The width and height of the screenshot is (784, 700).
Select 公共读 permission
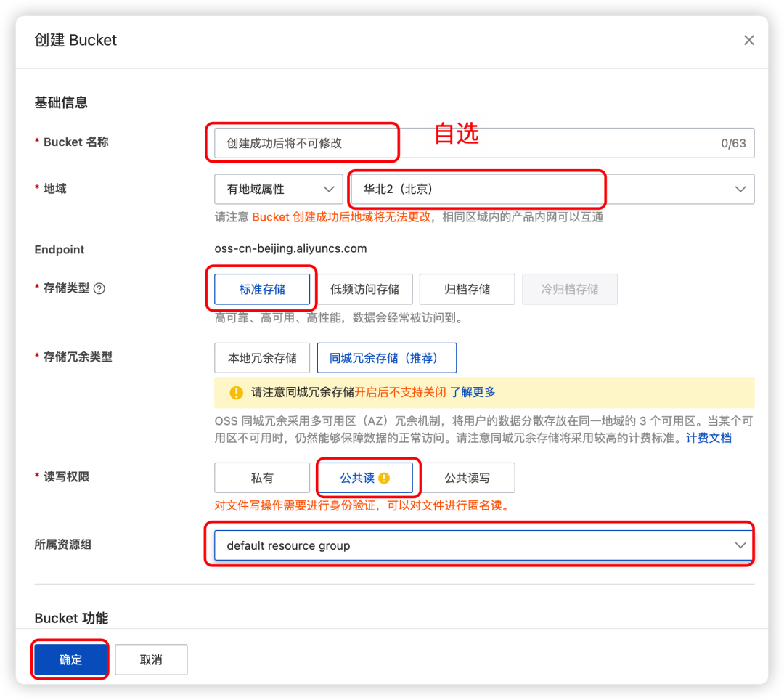coord(363,477)
